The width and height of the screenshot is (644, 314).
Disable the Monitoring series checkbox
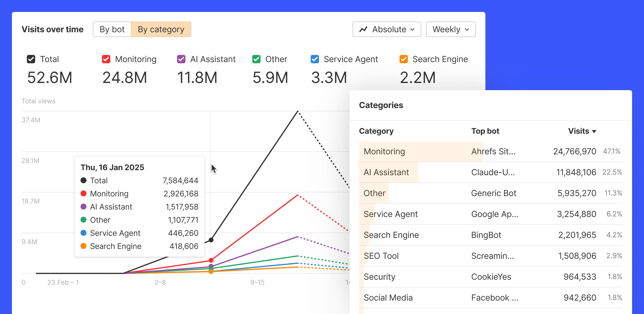tap(106, 59)
